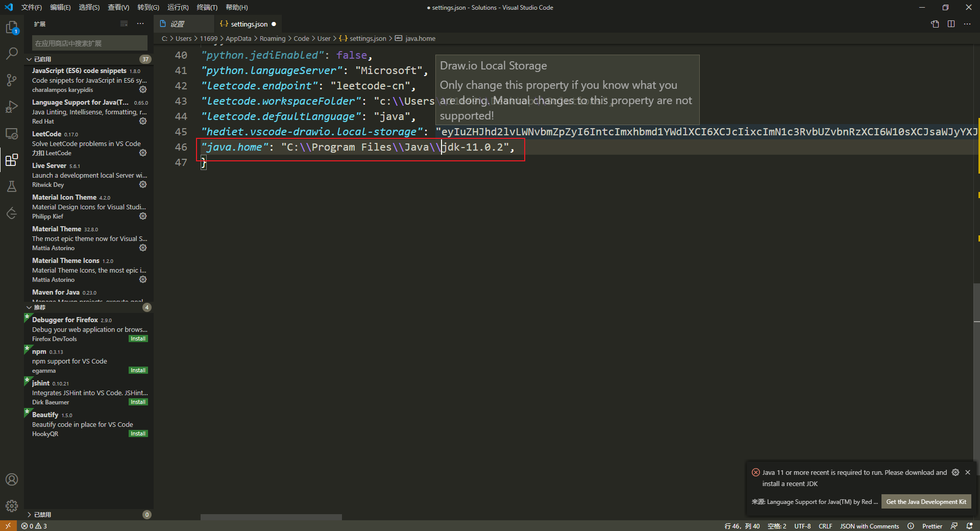980x531 pixels.
Task: Manage gear for Material Icon Theme
Action: tap(143, 216)
